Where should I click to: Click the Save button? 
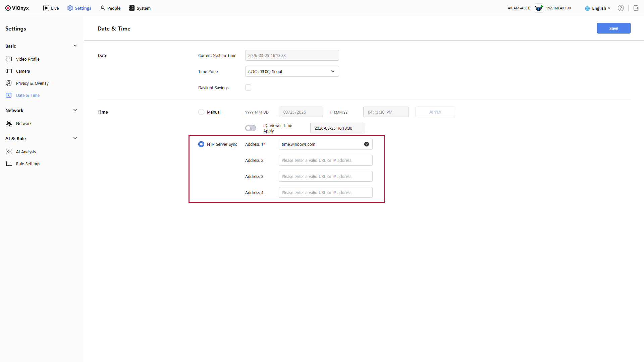tap(613, 28)
